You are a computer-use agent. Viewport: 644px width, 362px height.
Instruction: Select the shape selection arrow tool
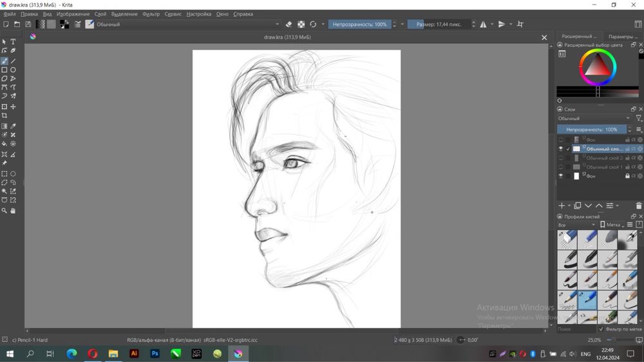(x=4, y=42)
